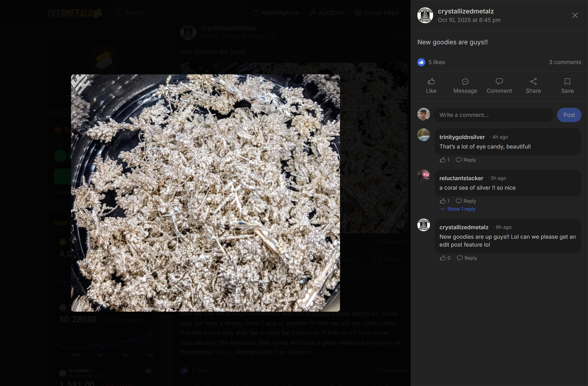Click blue 5 likes reaction badge

(x=421, y=62)
